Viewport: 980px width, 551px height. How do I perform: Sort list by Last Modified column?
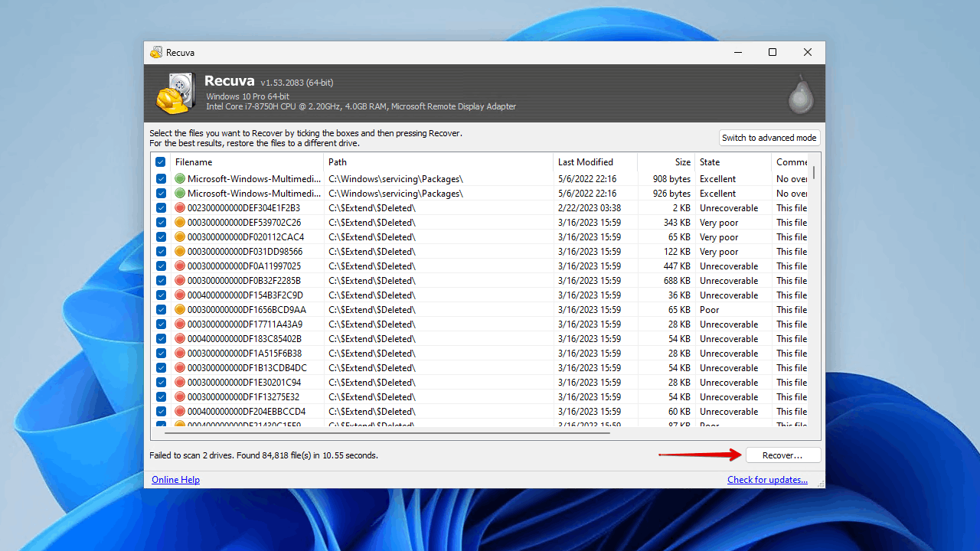coord(595,162)
